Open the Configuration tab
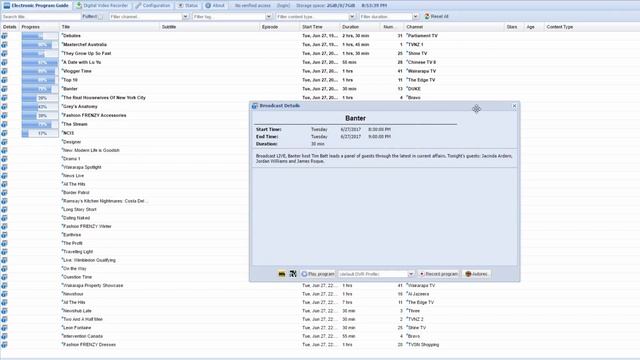 (153, 6)
